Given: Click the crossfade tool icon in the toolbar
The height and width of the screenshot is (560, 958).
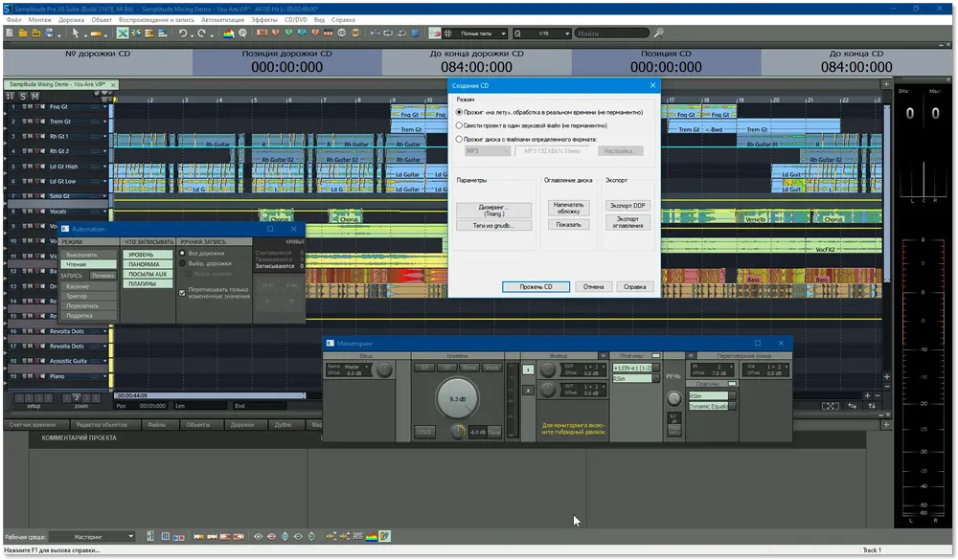Looking at the screenshot, I should [123, 33].
